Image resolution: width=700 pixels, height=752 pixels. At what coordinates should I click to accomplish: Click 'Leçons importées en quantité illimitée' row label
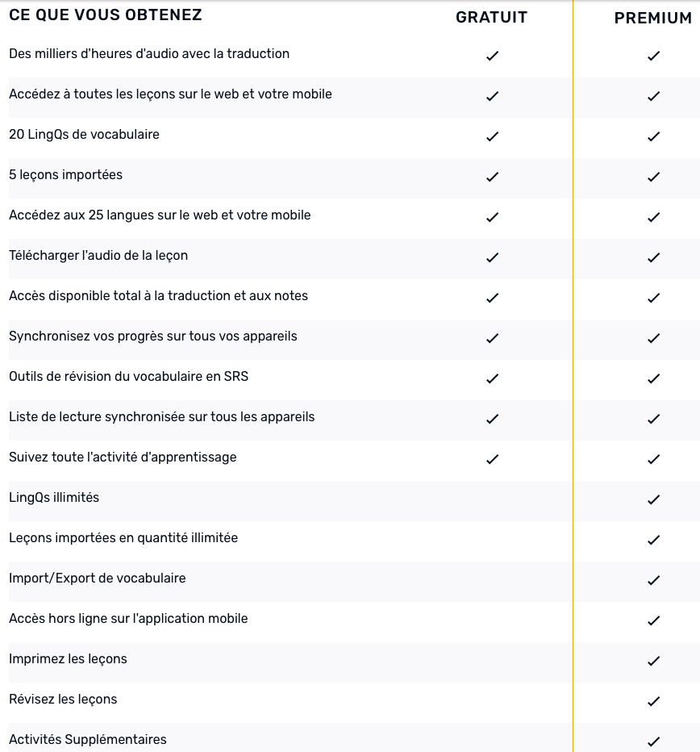tap(123, 537)
